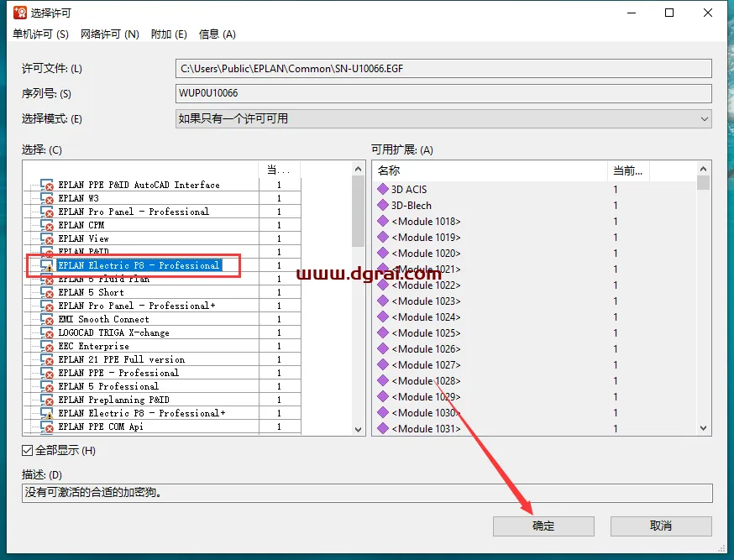Click the 3D-Blech diamond icon

click(x=383, y=205)
